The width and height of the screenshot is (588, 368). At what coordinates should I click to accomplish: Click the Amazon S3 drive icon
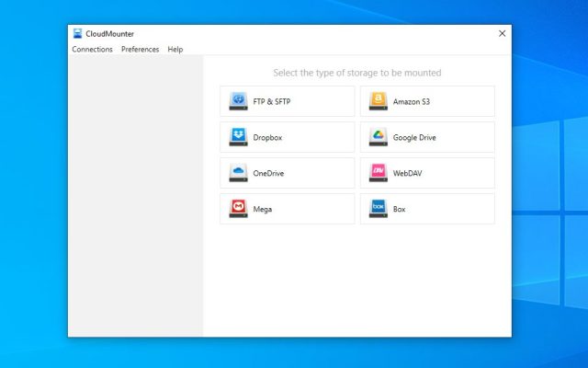pyautogui.click(x=378, y=101)
